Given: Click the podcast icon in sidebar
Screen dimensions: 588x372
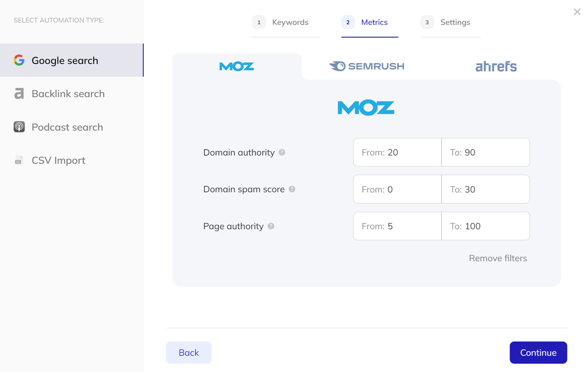Looking at the screenshot, I should point(19,127).
